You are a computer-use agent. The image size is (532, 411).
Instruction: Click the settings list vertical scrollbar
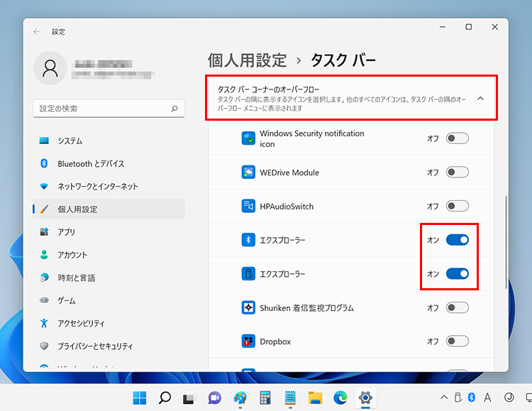[505, 241]
